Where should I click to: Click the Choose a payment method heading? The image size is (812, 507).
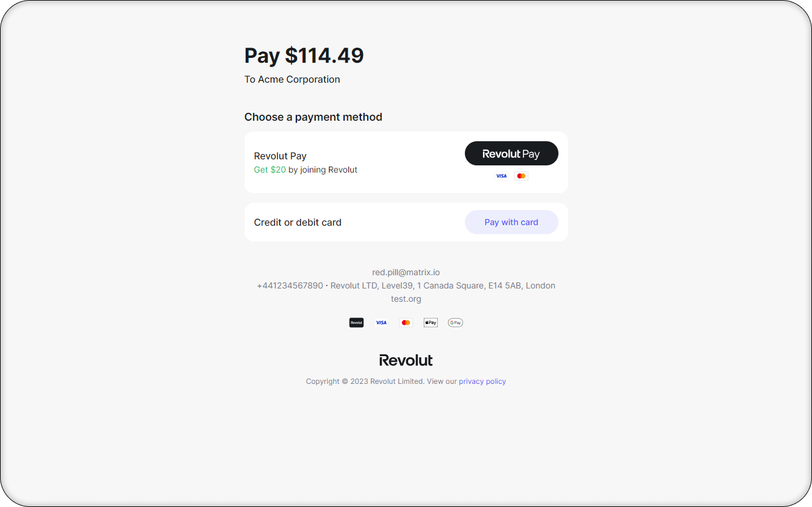(313, 117)
